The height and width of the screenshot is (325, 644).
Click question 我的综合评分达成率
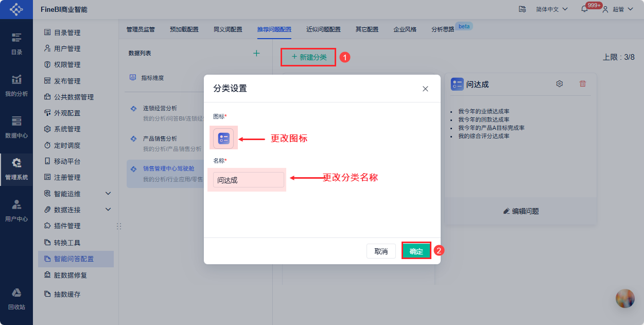[x=484, y=136]
